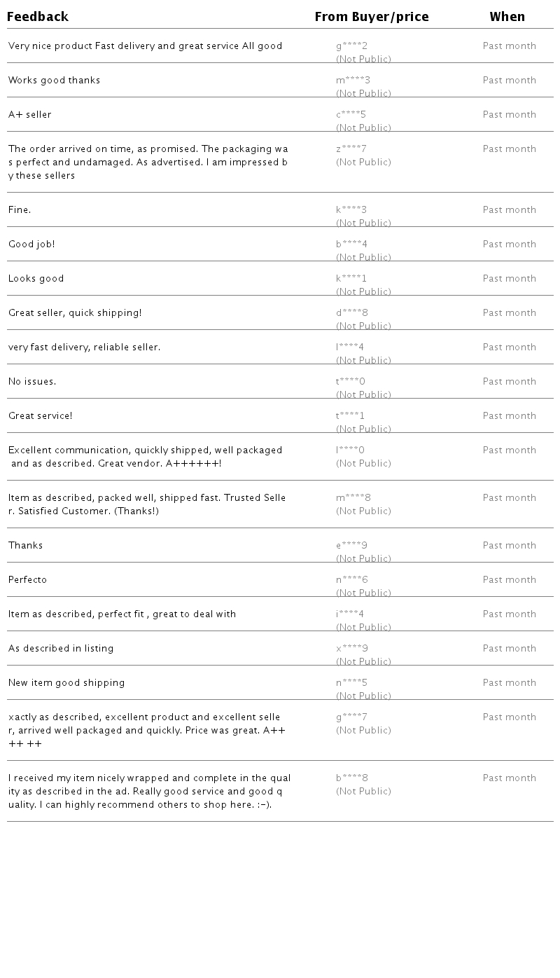Image resolution: width=560 pixels, height=978 pixels.
Task: Open buyer g****2 from the first row
Action: pos(351,46)
